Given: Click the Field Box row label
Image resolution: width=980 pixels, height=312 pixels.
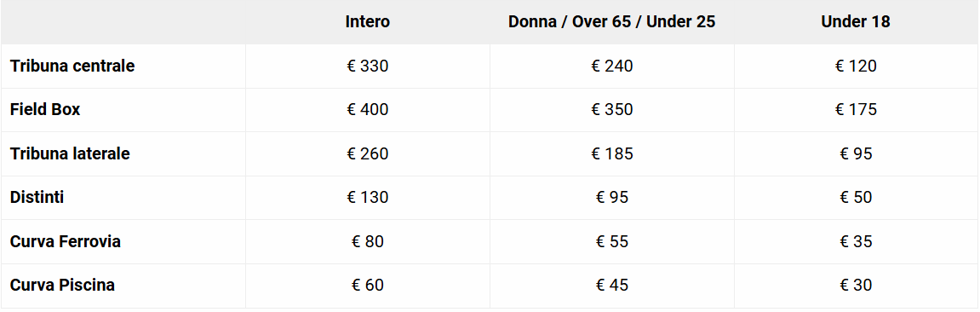Looking at the screenshot, I should [45, 109].
